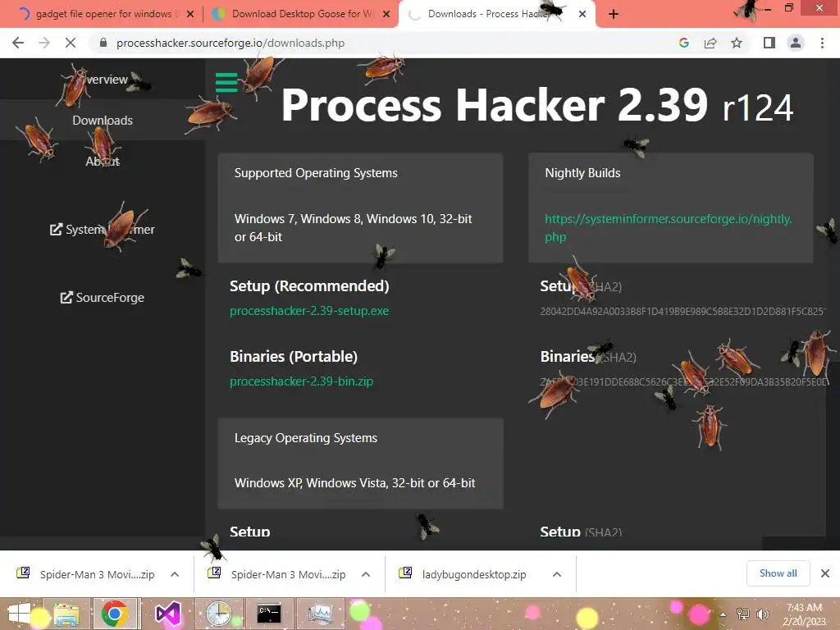Image resolution: width=840 pixels, height=630 pixels.
Task: Close the downloads shelf
Action: pos(825,573)
